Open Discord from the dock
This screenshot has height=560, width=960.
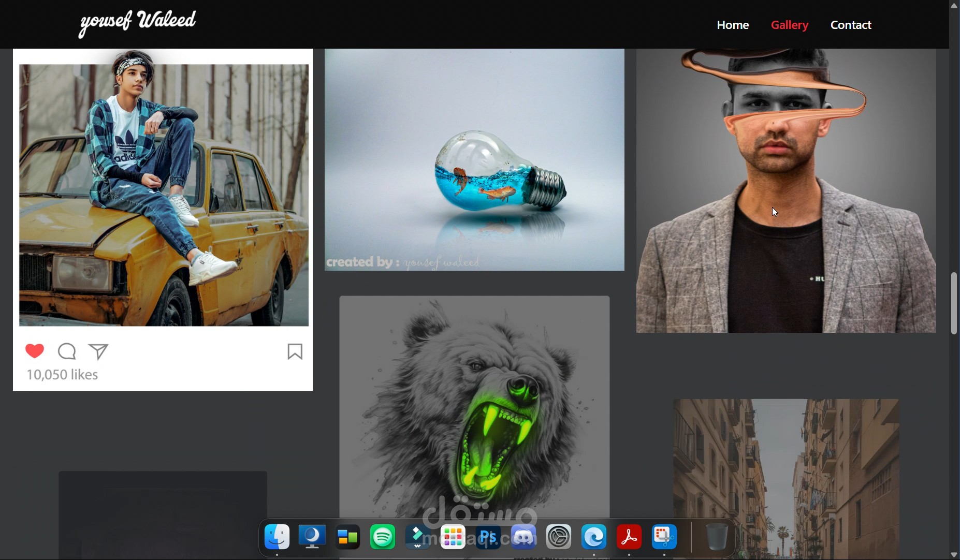tap(523, 537)
